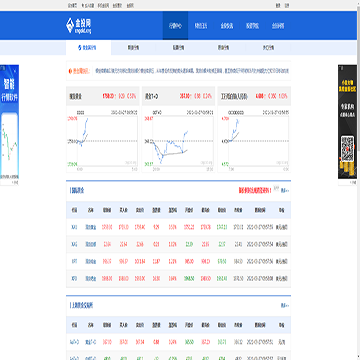Open the Au(T+D) code link

[74, 342]
